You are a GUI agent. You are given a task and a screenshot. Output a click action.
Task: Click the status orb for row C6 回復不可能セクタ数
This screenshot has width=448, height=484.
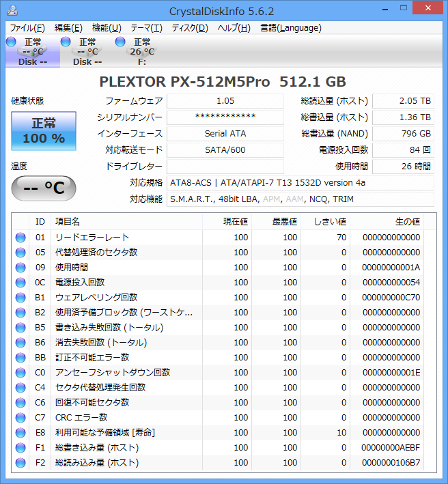click(x=20, y=403)
